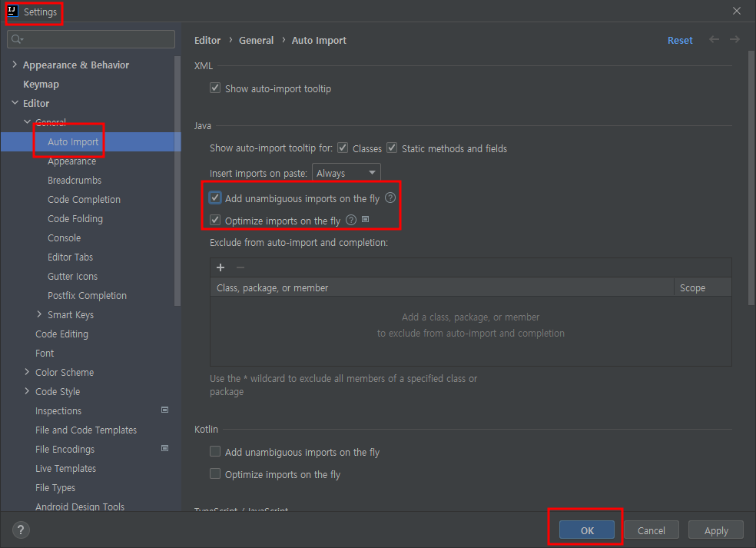Collapse the General tree node
This screenshot has height=548, width=756.
coord(28,122)
